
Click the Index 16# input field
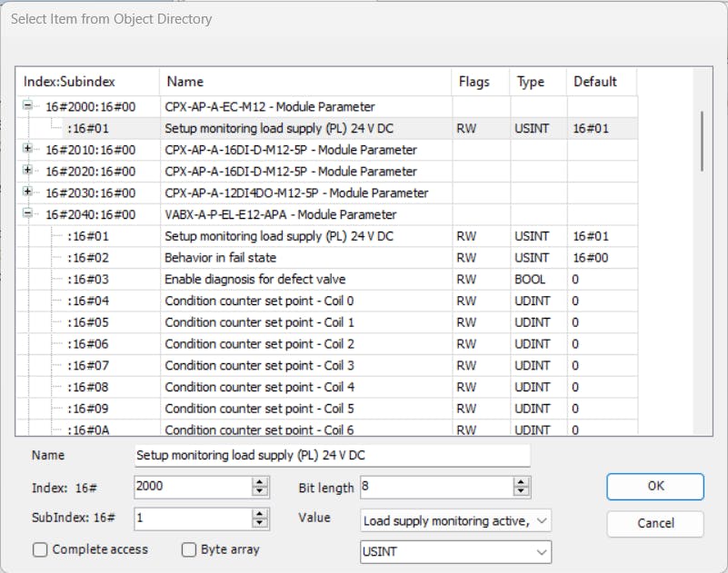pyautogui.click(x=193, y=487)
